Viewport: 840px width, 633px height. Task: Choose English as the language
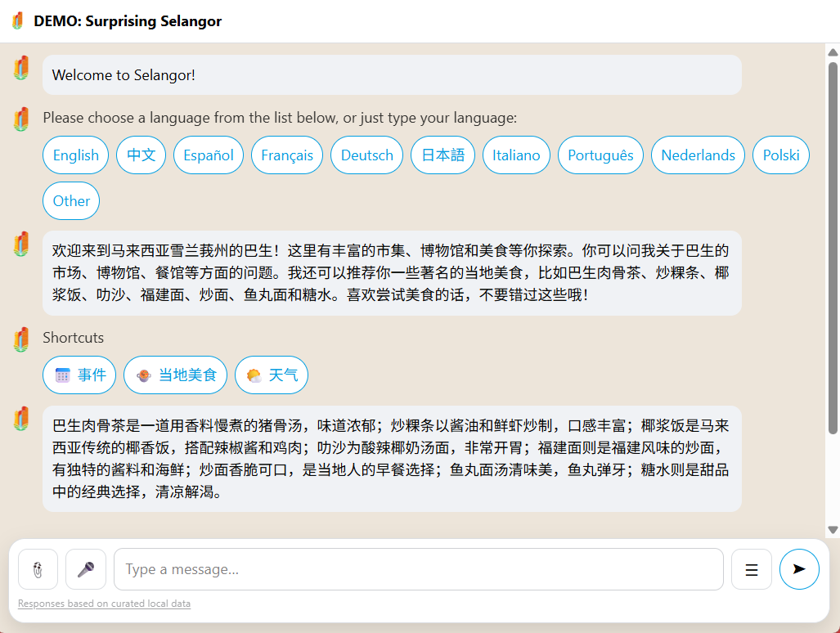[75, 155]
